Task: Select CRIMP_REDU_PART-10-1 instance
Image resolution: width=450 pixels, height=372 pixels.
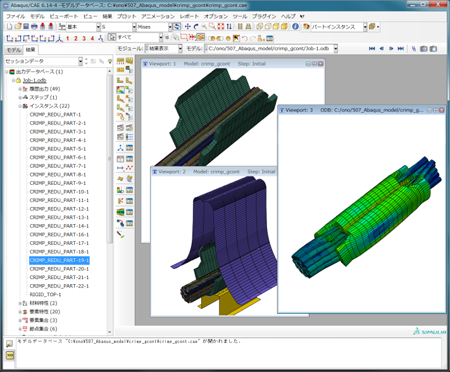Action: coord(59,192)
